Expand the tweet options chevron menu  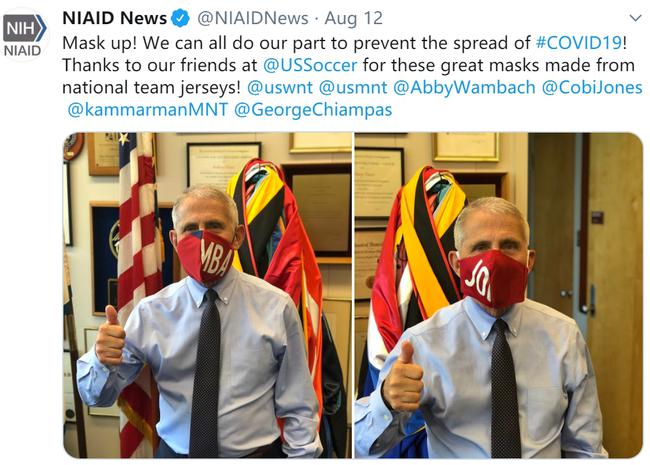[x=635, y=18]
